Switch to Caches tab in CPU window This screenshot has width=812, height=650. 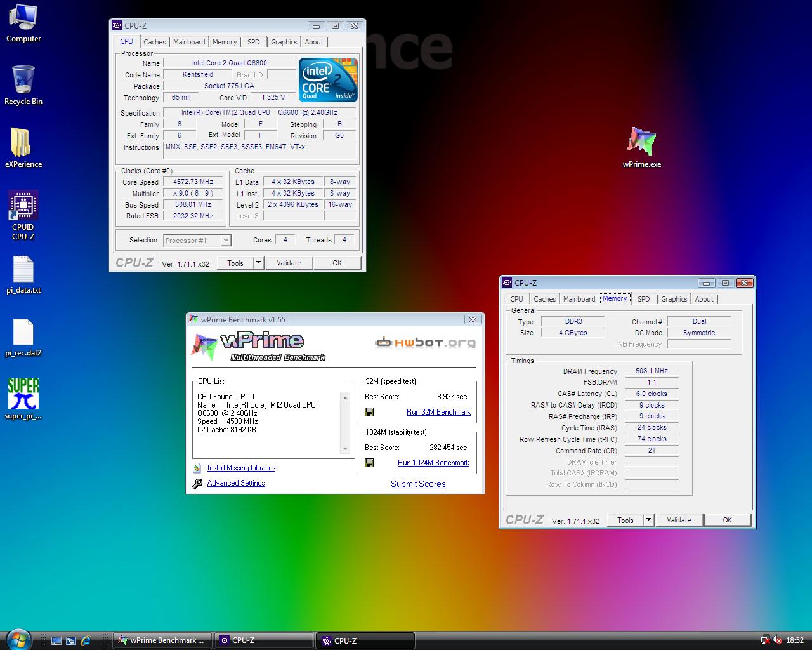[154, 42]
